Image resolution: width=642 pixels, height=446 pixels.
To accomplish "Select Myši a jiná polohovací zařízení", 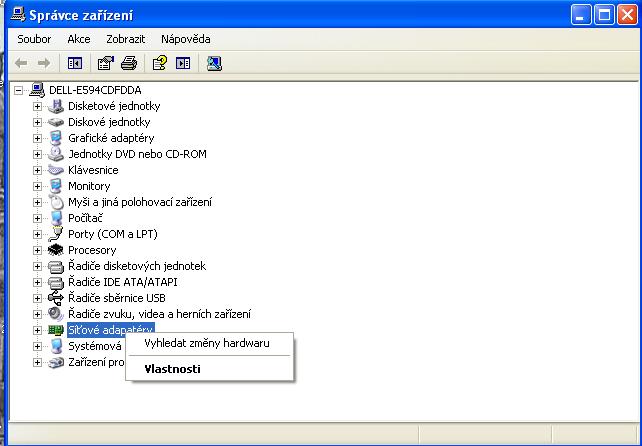I will (x=140, y=202).
